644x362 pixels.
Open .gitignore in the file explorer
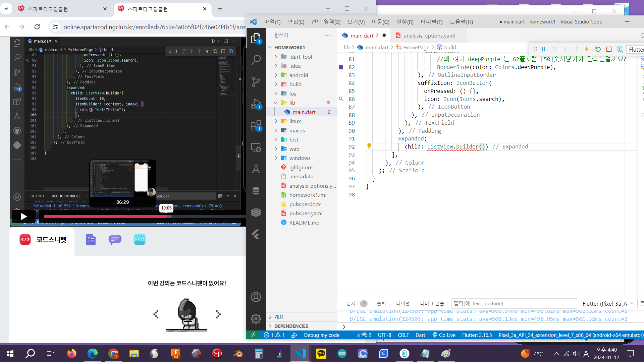point(301,167)
